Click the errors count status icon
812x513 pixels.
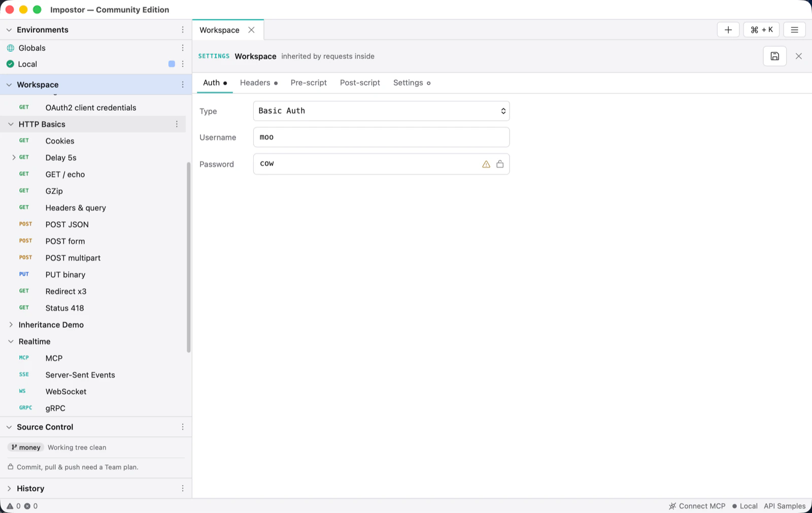[30, 506]
